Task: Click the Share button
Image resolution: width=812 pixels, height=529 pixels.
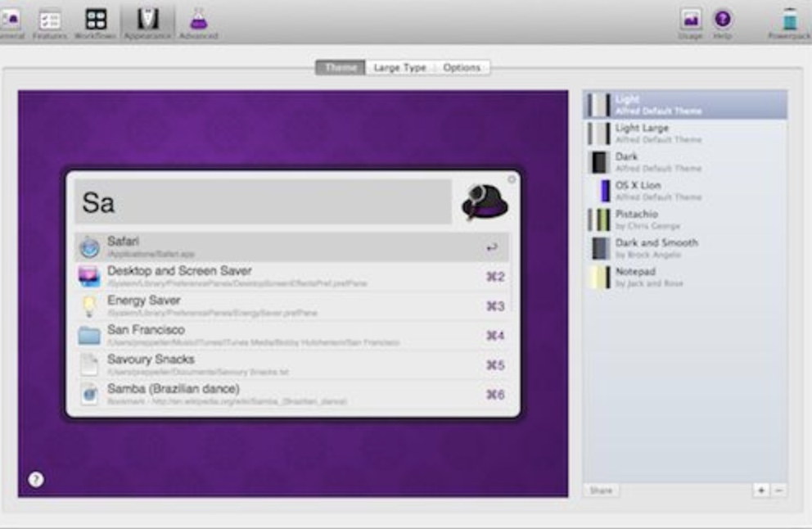Action: coord(601,491)
